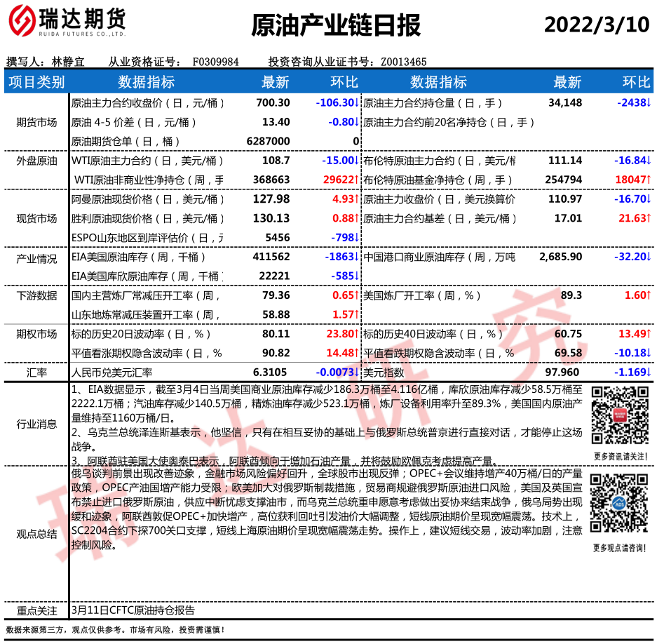This screenshot has width=657, height=644.
Task: Click the blue down arrow after -106.30
Action: [x=357, y=103]
